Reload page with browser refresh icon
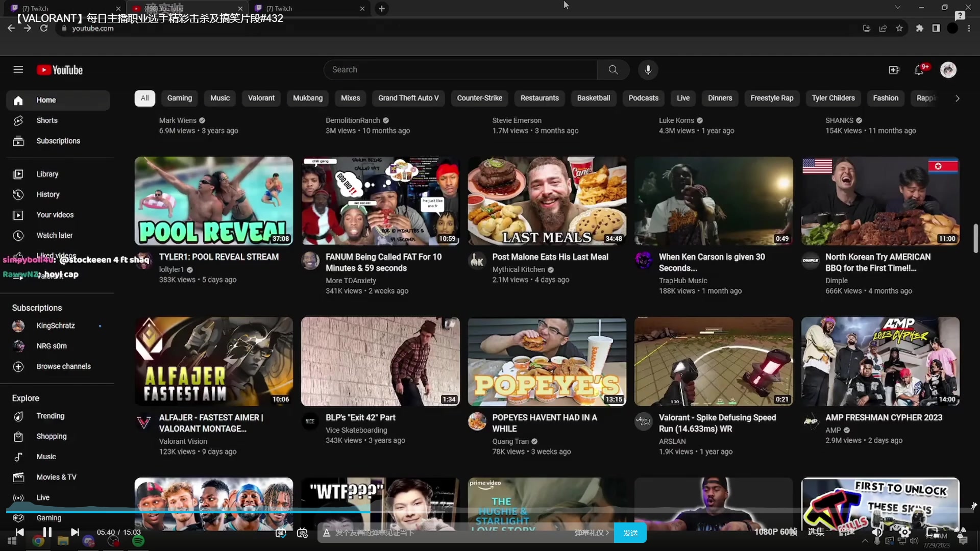Screen dimensions: 980x551 point(44,28)
